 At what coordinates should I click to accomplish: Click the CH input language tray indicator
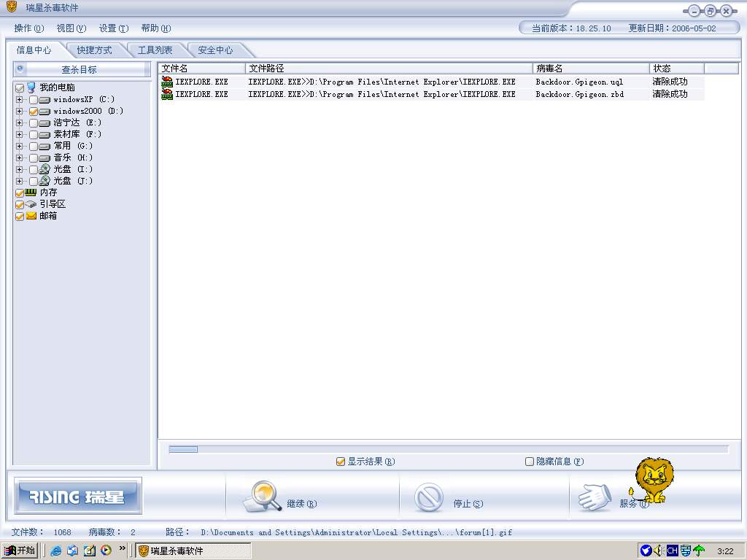pyautogui.click(x=672, y=551)
